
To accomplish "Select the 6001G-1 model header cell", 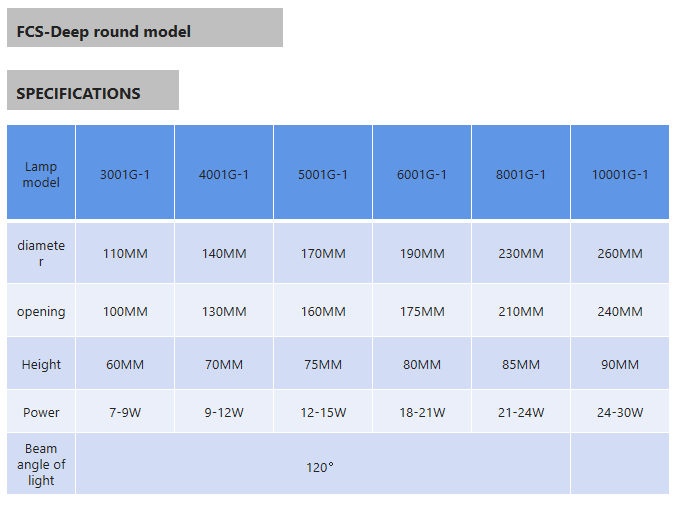I will click(422, 174).
